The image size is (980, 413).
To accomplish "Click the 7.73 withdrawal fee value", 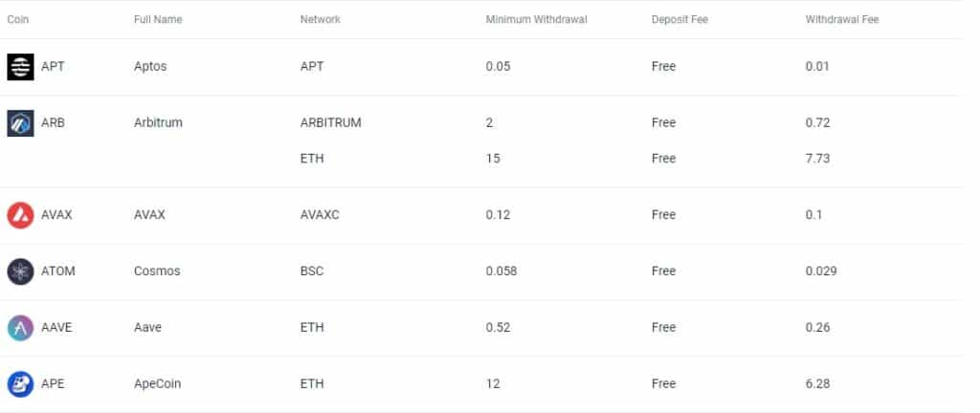I will pyautogui.click(x=817, y=159).
